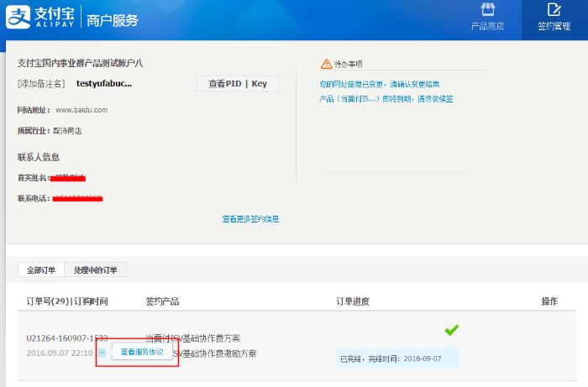Switch to the 全部订单 tab

[x=41, y=269]
